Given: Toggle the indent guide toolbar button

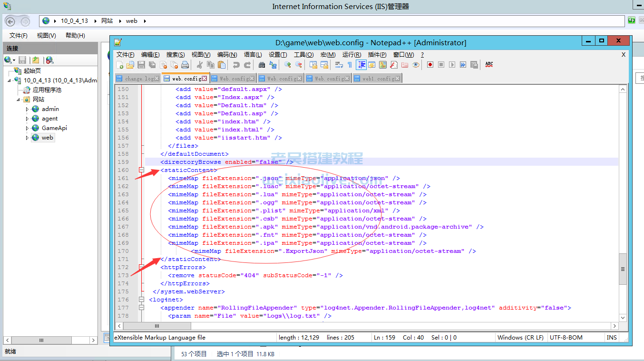Looking at the screenshot, I should coord(361,65).
